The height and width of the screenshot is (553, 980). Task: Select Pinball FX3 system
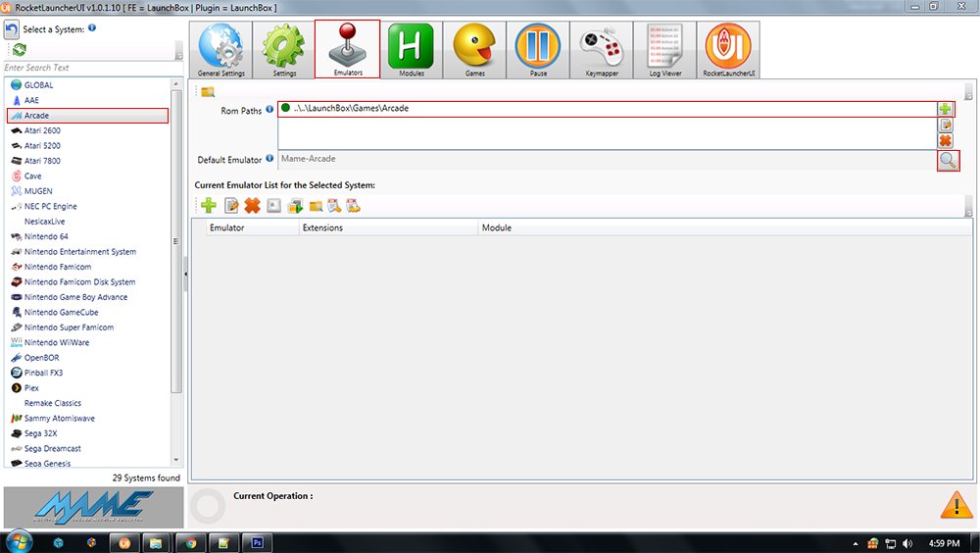click(x=37, y=373)
